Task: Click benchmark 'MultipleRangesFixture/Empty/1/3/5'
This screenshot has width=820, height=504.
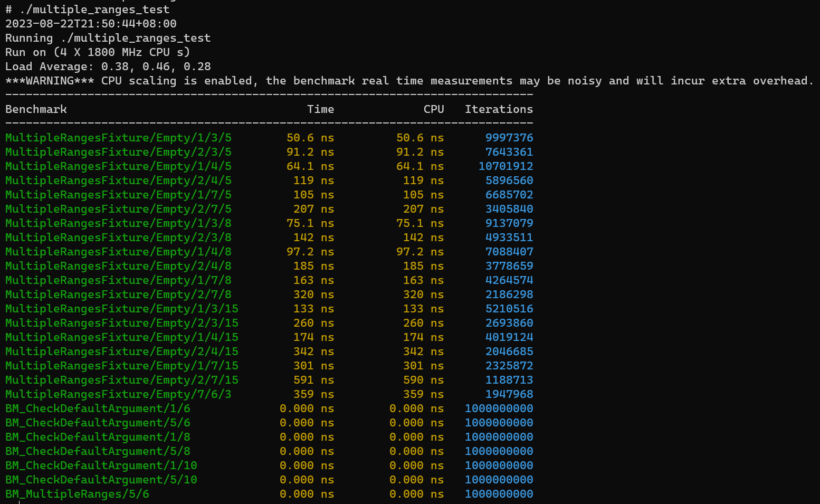Action: pos(118,138)
